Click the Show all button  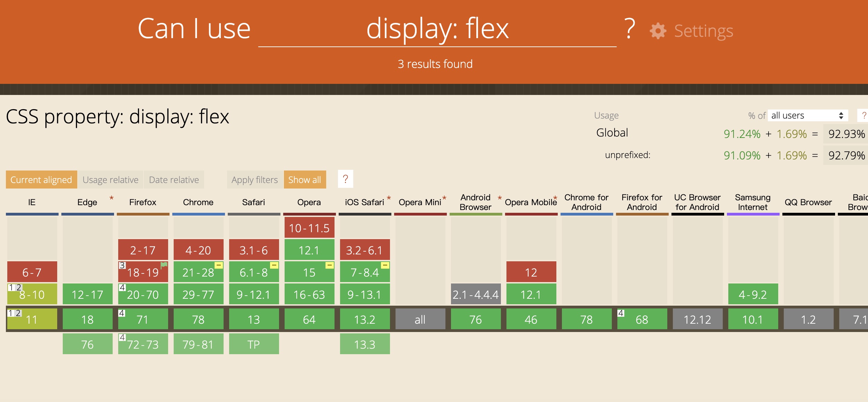coord(305,180)
